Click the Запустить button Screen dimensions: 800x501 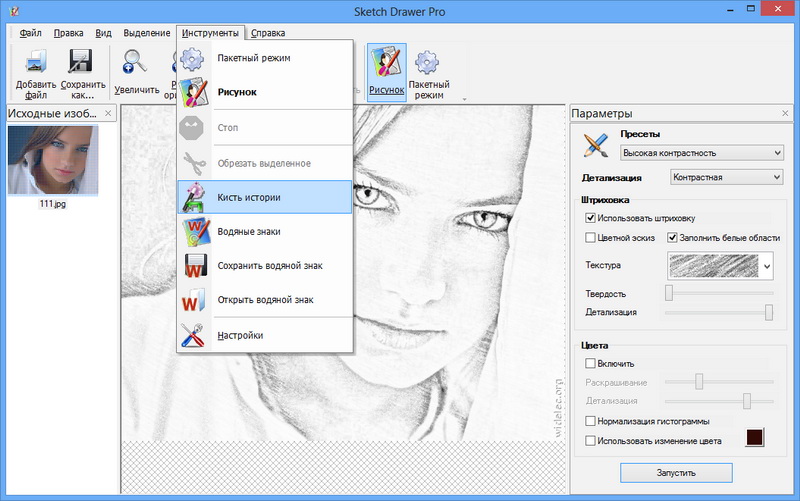(676, 473)
